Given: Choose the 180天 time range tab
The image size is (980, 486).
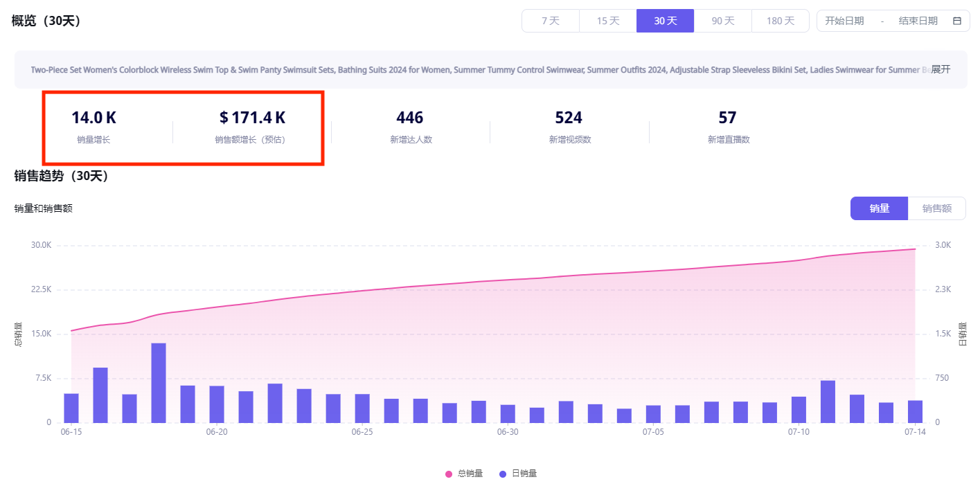Looking at the screenshot, I should click(x=781, y=21).
